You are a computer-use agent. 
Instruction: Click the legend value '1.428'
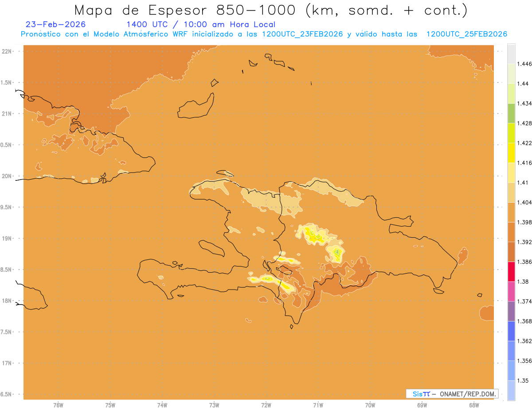pyautogui.click(x=524, y=123)
